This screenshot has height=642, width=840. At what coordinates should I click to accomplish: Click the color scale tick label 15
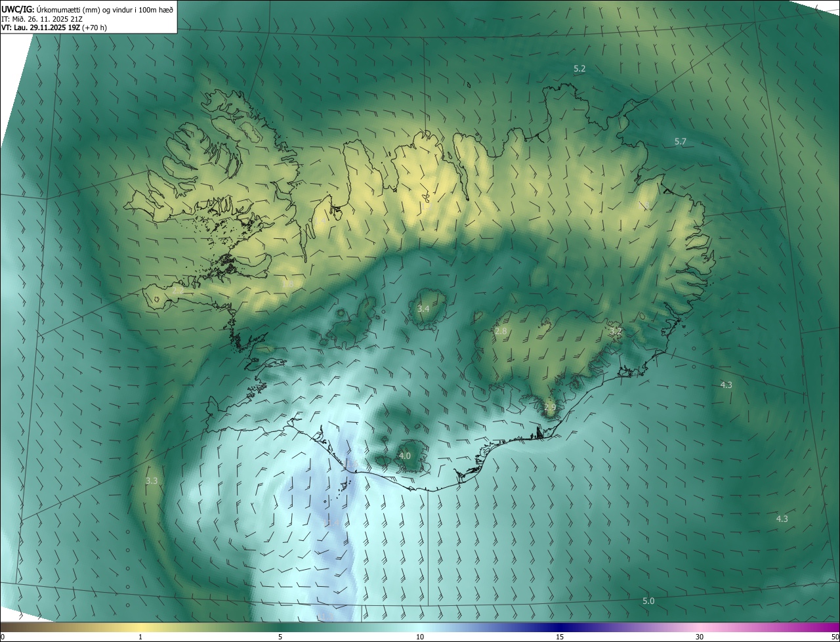pos(560,637)
